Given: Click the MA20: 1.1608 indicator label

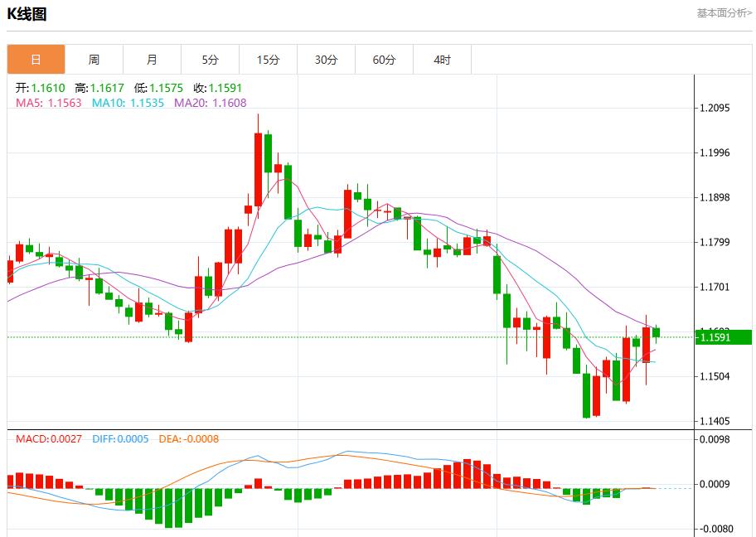Looking at the screenshot, I should (x=211, y=103).
